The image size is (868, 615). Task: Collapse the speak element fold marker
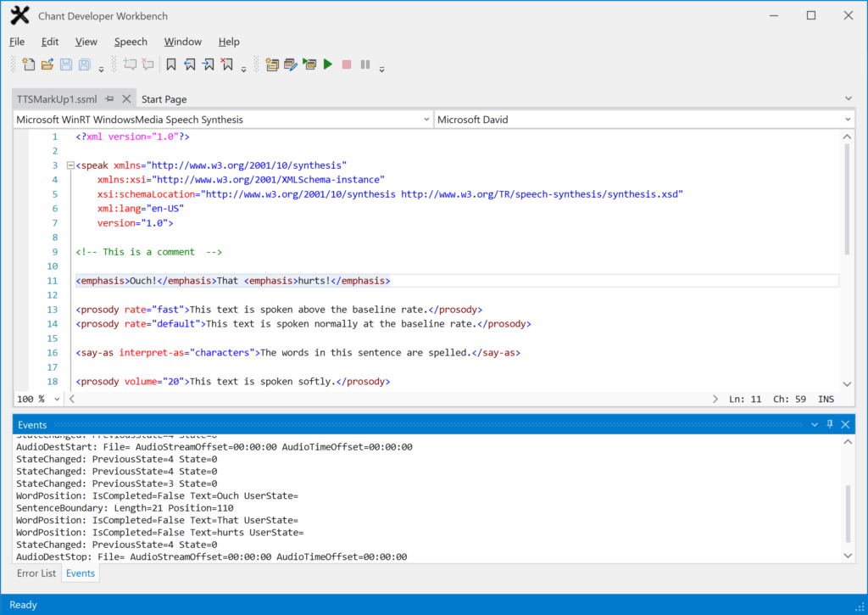(70, 165)
